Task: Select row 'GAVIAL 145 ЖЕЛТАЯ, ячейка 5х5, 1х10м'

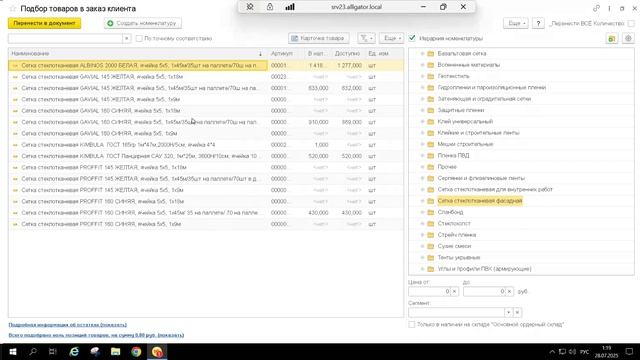Action: click(x=206, y=77)
